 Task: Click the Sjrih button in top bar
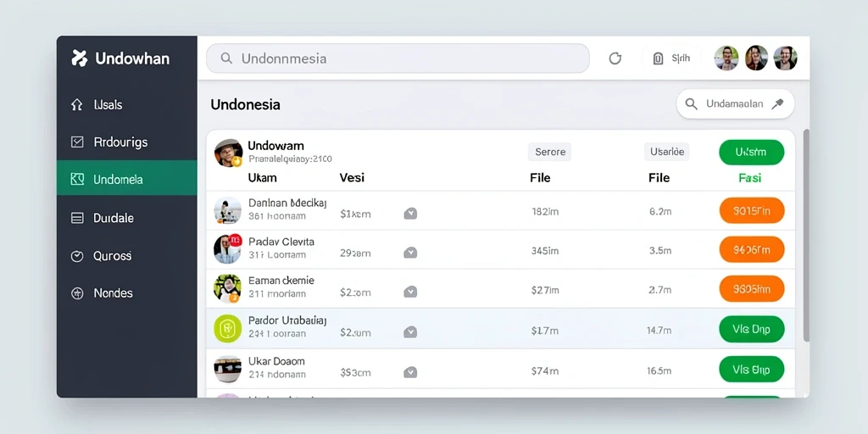pyautogui.click(x=671, y=58)
